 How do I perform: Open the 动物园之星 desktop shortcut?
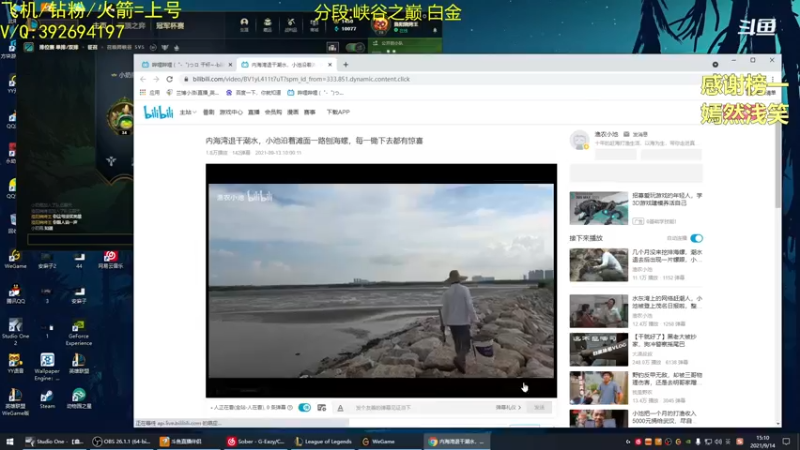pyautogui.click(x=79, y=399)
